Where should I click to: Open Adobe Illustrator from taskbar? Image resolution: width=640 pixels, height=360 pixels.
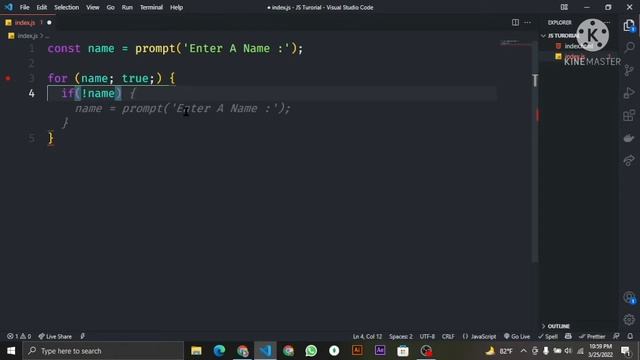tap(357, 351)
